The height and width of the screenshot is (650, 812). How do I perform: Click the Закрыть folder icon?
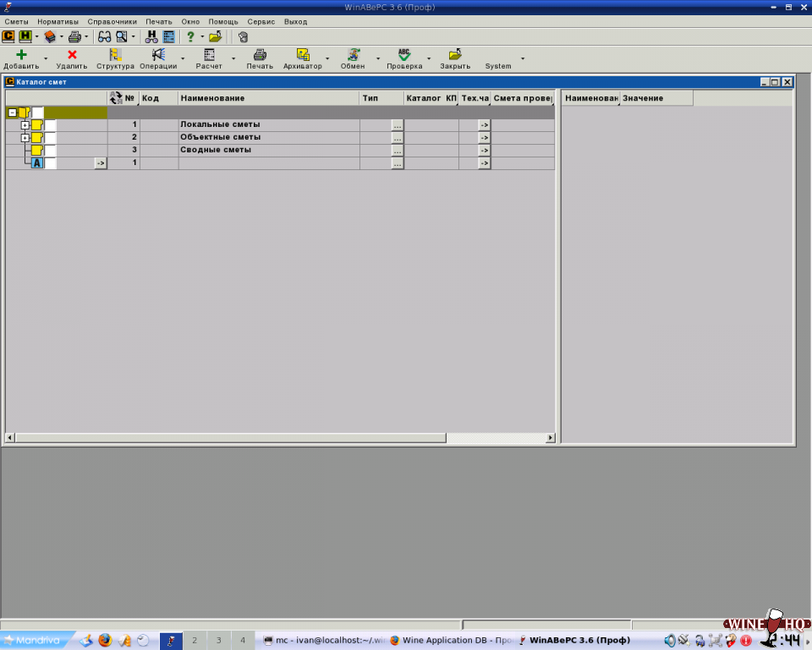[x=455, y=54]
